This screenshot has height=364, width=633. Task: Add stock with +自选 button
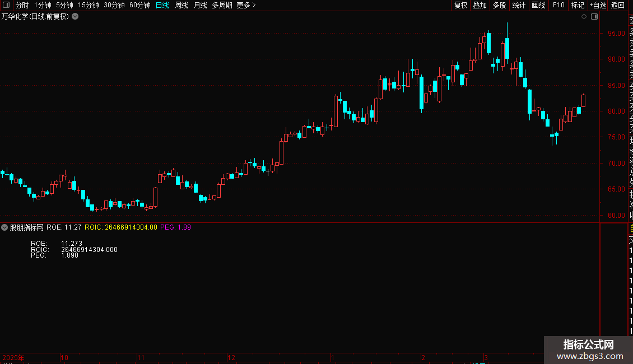[598, 5]
